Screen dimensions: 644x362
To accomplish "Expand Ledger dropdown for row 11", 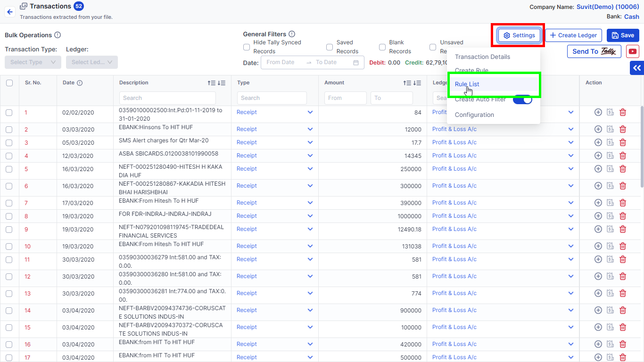I will coord(571,259).
